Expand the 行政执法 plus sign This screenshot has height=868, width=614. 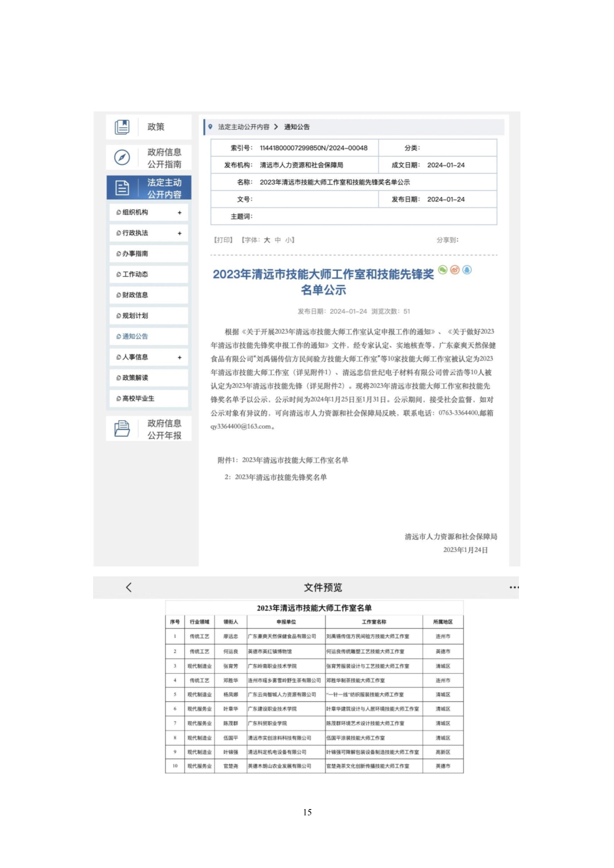coord(179,233)
